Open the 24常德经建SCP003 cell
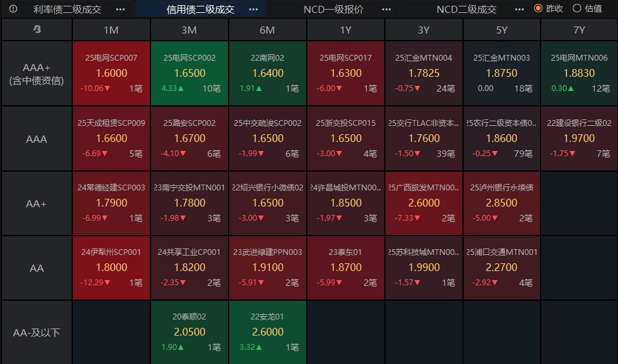The width and height of the screenshot is (618, 364). point(111,203)
